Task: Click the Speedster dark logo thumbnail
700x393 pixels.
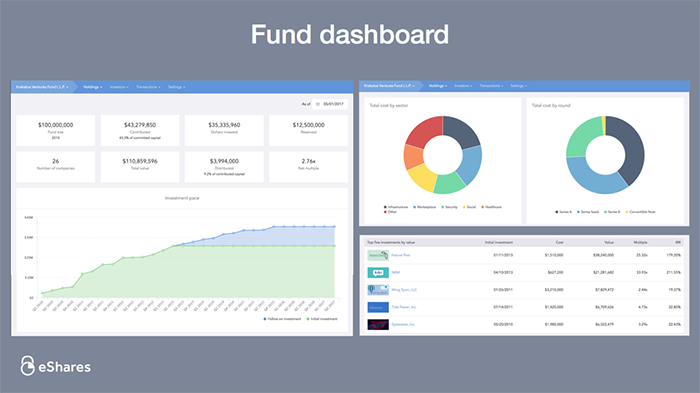Action: tap(378, 325)
